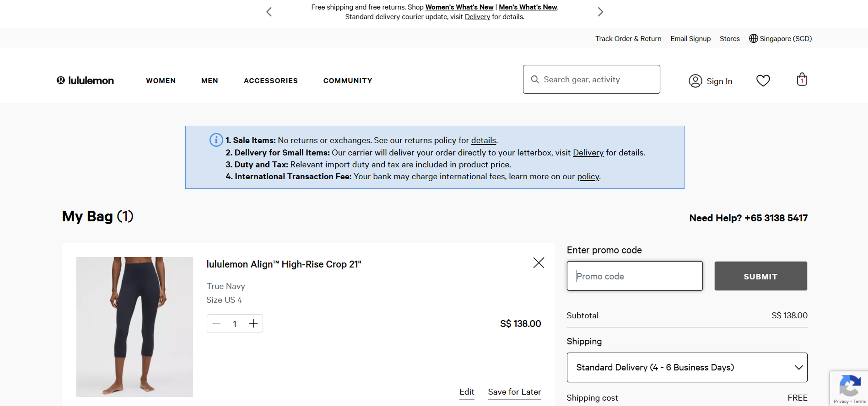Image resolution: width=868 pixels, height=406 pixels.
Task: Switch to the COMMUNITY tab
Action: pos(347,80)
